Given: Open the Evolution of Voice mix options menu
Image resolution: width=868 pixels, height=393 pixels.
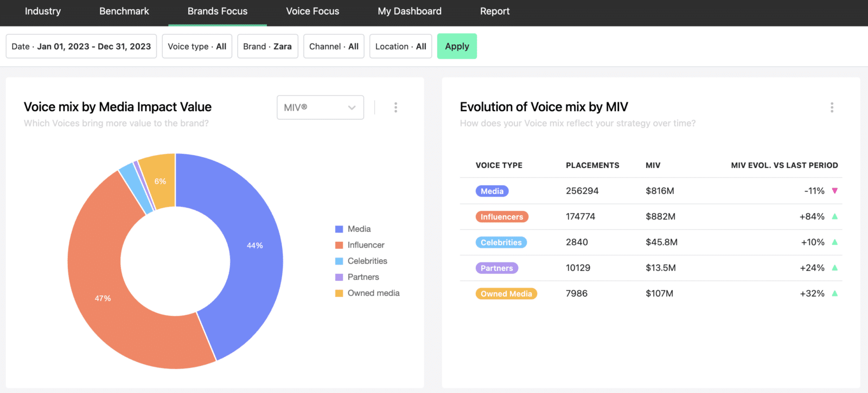Looking at the screenshot, I should [x=831, y=107].
